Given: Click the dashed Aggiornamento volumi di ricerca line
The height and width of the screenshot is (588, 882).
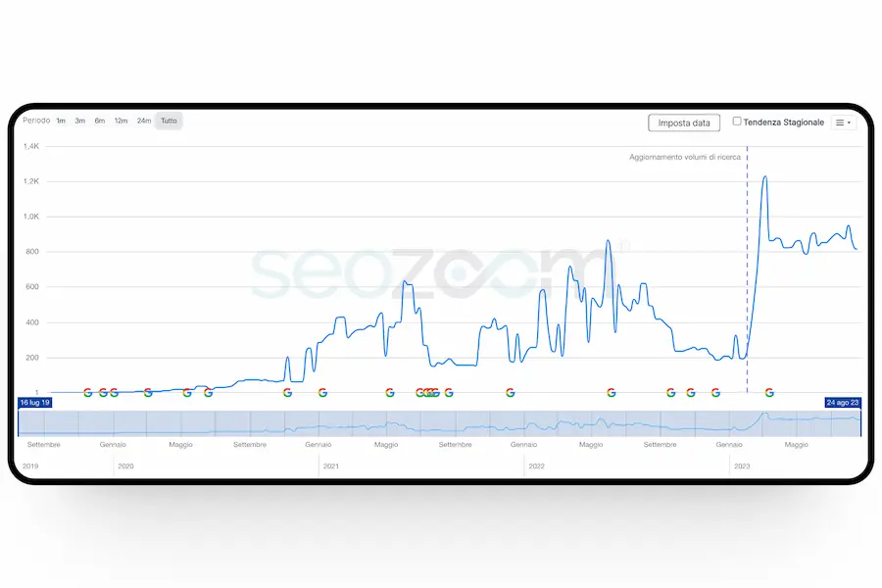Looking at the screenshot, I should point(747,255).
